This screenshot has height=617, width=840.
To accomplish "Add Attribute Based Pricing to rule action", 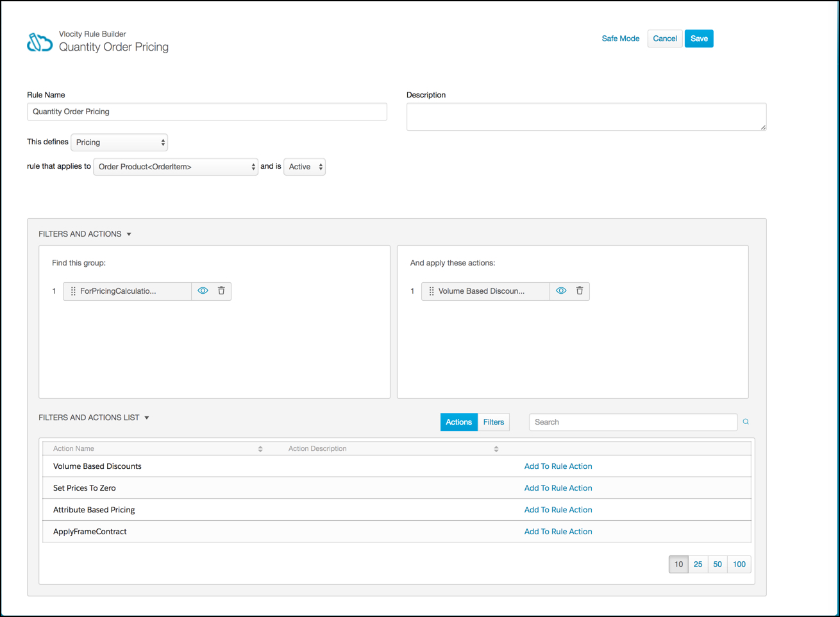I will [x=558, y=510].
